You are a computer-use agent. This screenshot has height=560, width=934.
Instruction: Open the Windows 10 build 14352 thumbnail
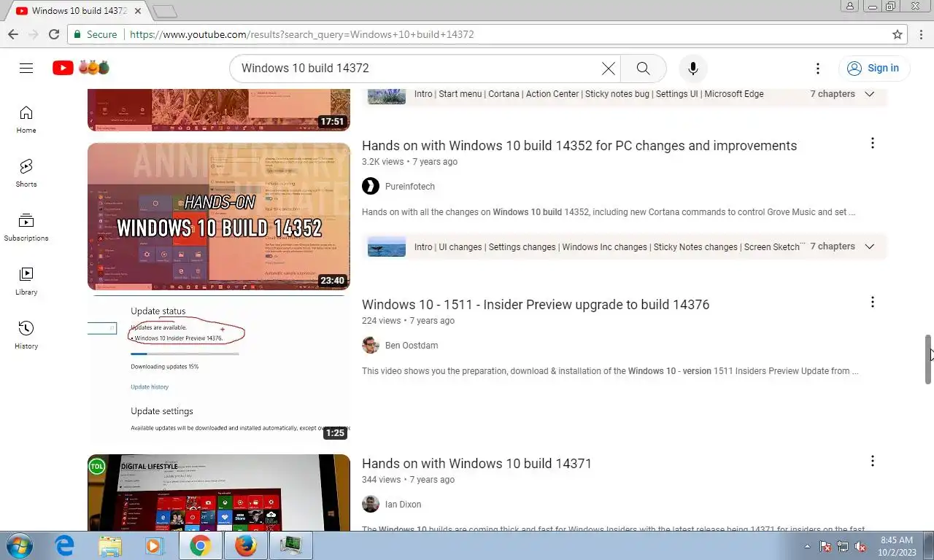coord(219,217)
